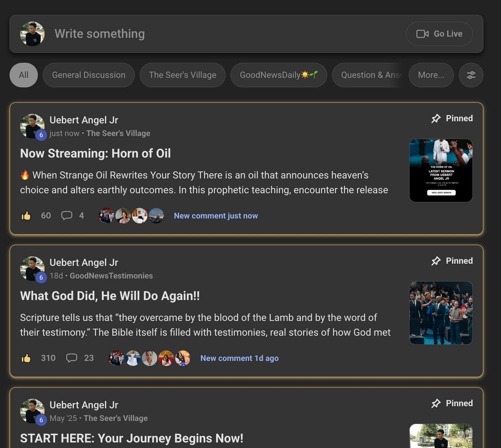Open Horn of Oil post preview text

click(204, 182)
